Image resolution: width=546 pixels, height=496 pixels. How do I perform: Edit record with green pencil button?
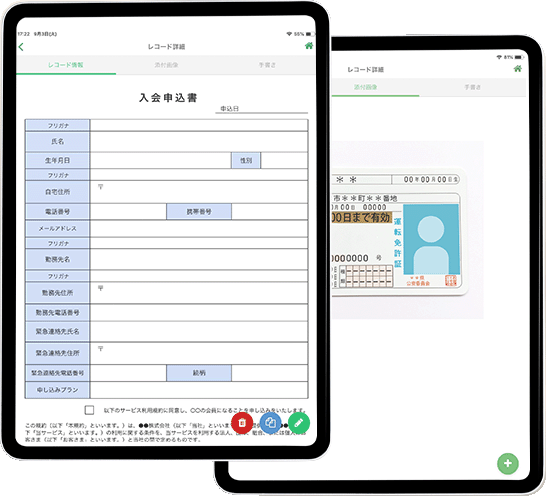[299, 423]
